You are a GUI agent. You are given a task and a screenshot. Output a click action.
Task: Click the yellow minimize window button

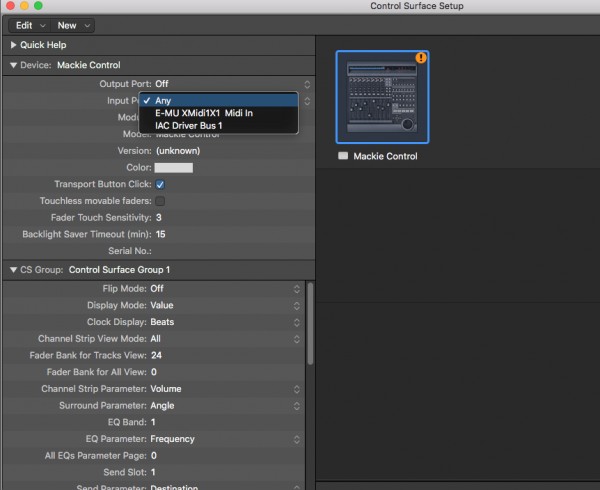(x=24, y=6)
